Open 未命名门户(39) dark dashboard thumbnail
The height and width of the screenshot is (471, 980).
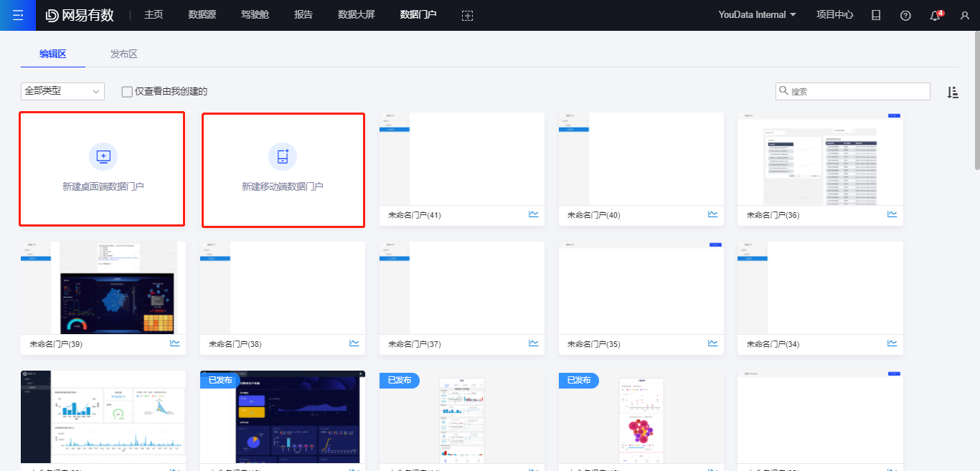point(103,288)
